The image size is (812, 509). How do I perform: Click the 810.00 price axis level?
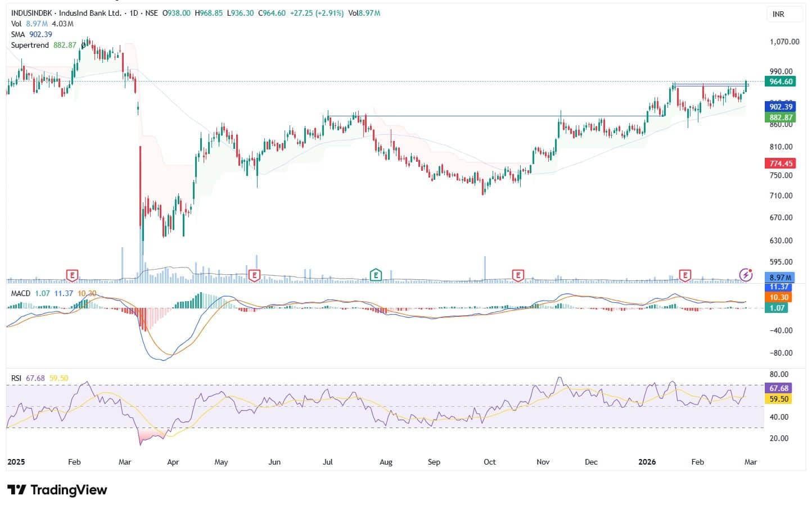pos(781,147)
